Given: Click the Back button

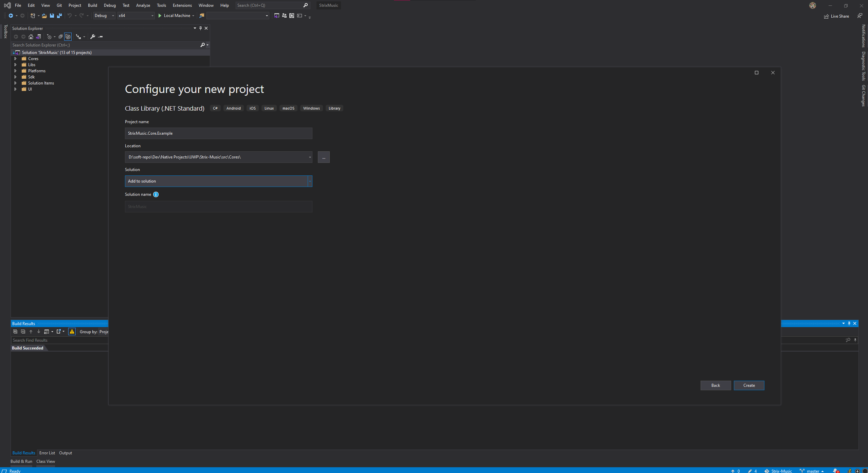Looking at the screenshot, I should coord(716,385).
